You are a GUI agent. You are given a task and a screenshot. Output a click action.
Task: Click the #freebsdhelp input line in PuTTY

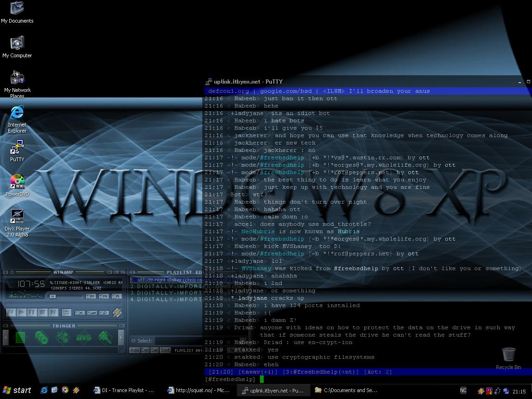pyautogui.click(x=368, y=379)
